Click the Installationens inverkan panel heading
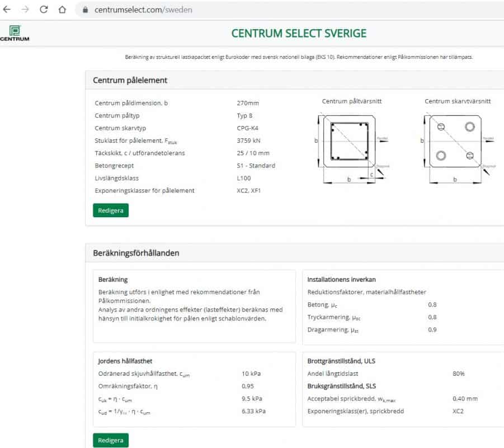 (341, 279)
